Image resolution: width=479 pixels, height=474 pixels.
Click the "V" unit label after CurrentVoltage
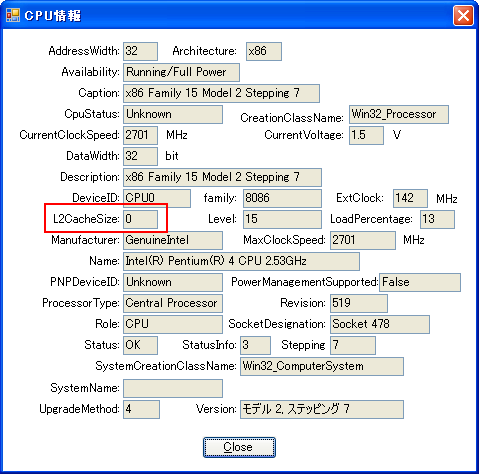(397, 135)
